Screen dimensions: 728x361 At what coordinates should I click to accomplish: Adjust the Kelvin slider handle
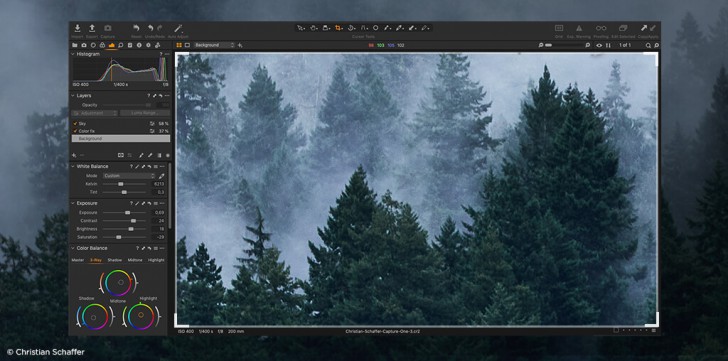click(121, 184)
